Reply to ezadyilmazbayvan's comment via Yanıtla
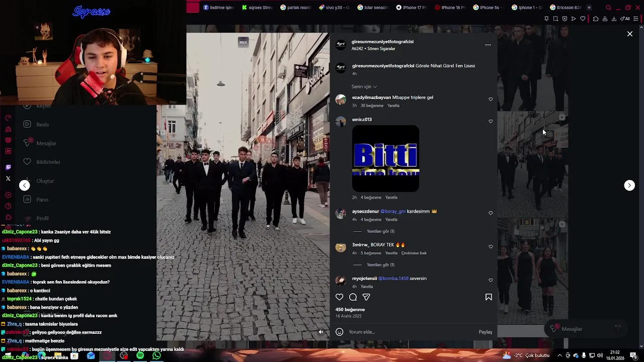The image size is (644, 362). (x=393, y=106)
